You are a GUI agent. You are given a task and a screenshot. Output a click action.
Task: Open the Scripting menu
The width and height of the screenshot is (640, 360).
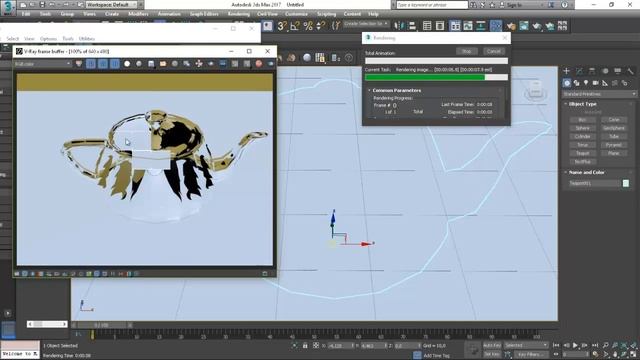[x=327, y=14]
